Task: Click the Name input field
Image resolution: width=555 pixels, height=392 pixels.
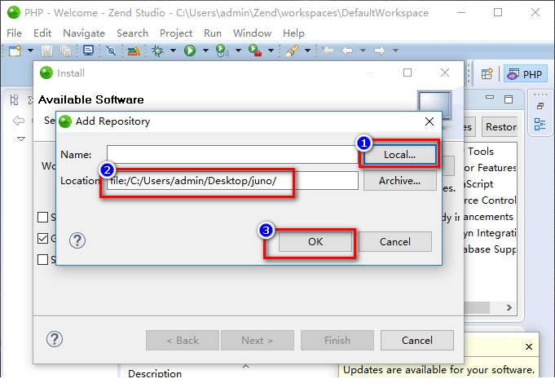Action: (232, 155)
